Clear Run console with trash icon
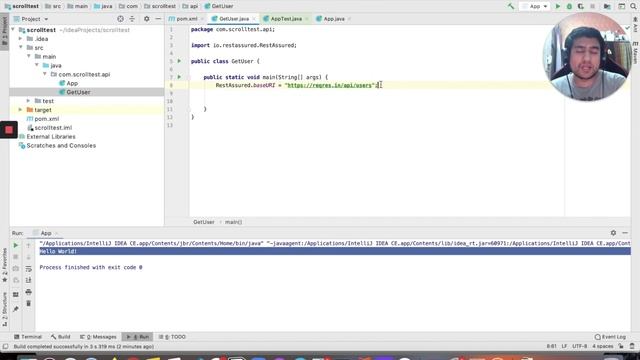This screenshot has height=360, width=640. tap(28, 304)
